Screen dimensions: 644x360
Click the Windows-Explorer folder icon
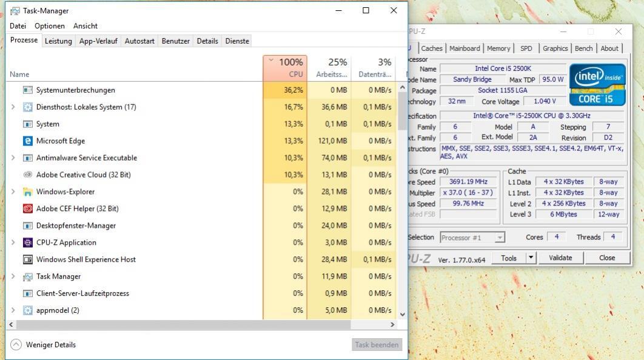27,192
